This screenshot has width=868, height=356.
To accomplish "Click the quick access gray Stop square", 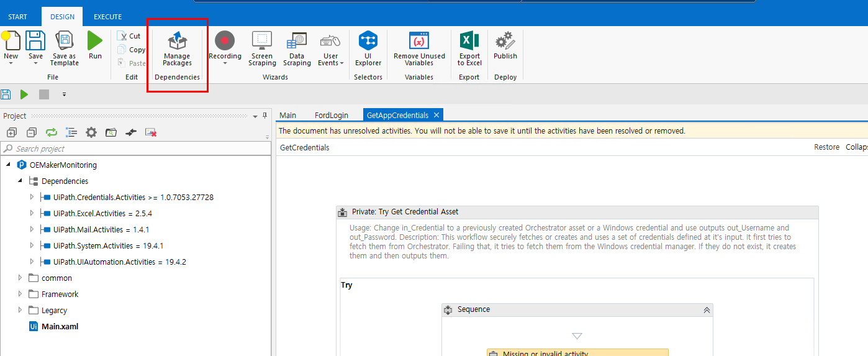I will point(43,94).
